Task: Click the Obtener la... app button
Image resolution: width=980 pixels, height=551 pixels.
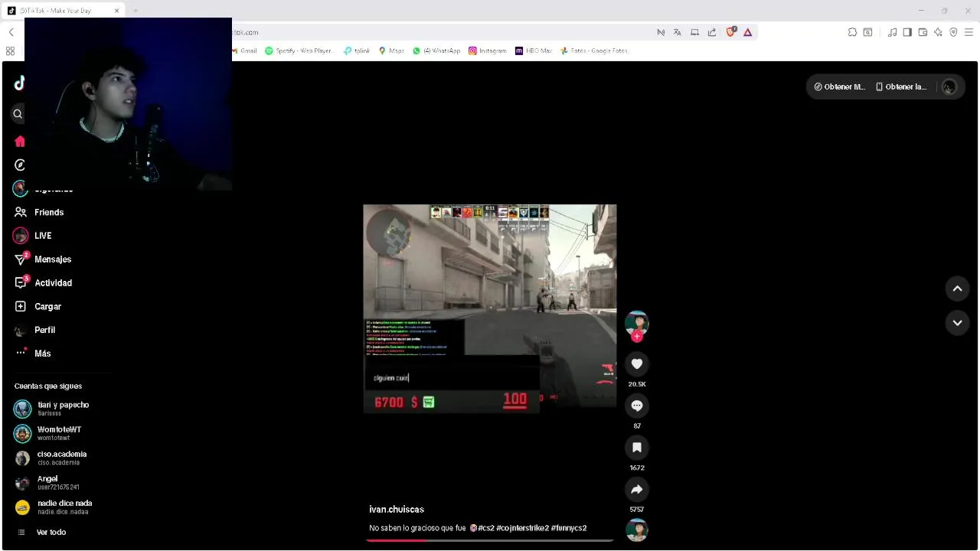Action: tap(901, 86)
